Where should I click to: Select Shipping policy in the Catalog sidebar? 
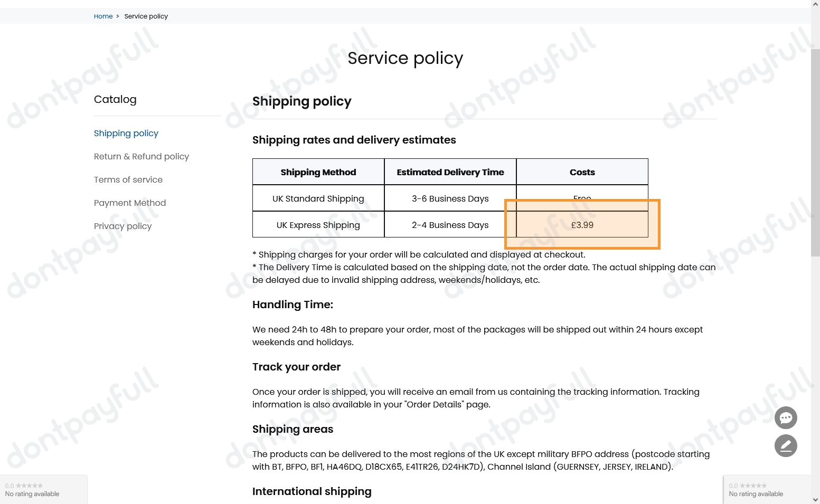coord(126,133)
